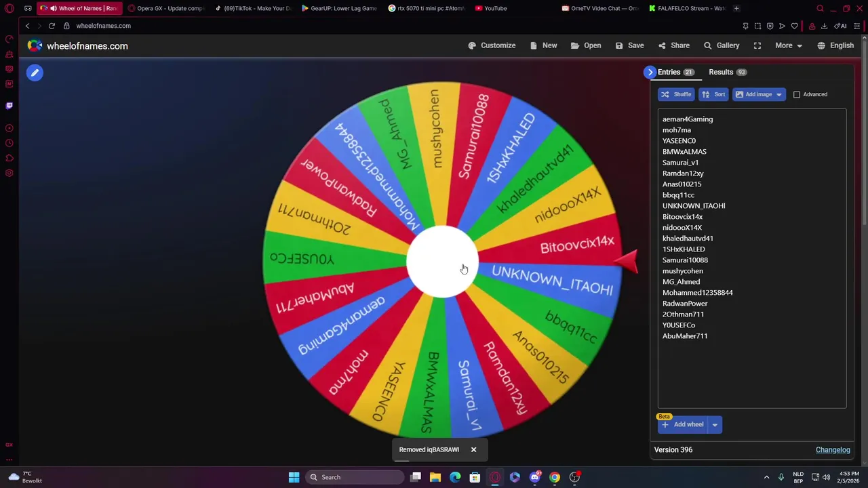Click Add wheel button
Image resolution: width=868 pixels, height=488 pixels.
[x=683, y=424]
